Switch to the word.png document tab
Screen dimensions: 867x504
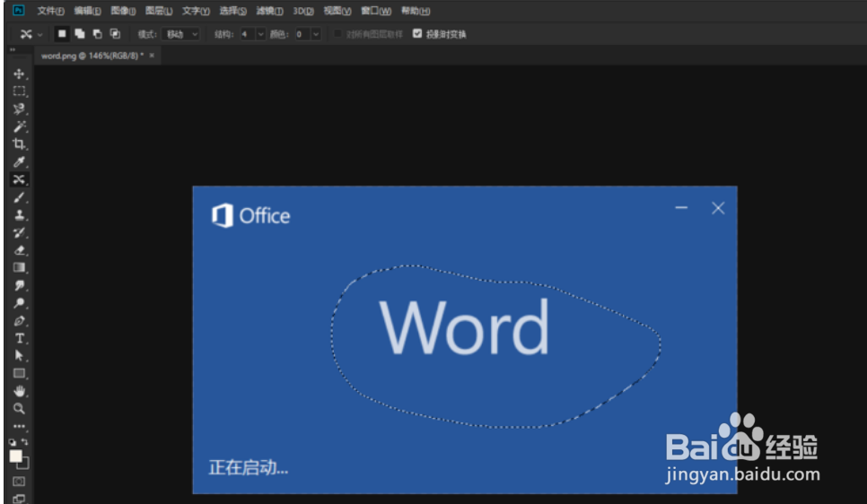point(92,56)
